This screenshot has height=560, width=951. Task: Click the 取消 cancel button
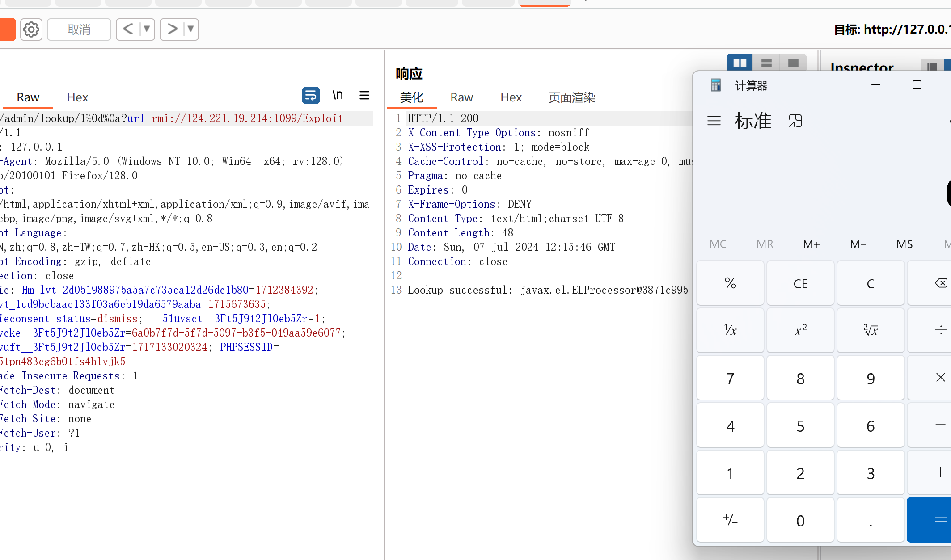79,29
